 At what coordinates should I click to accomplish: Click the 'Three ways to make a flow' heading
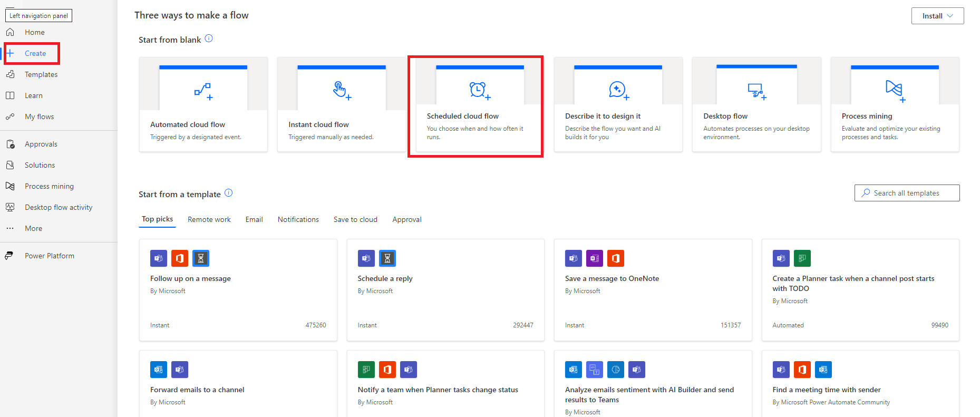tap(191, 15)
